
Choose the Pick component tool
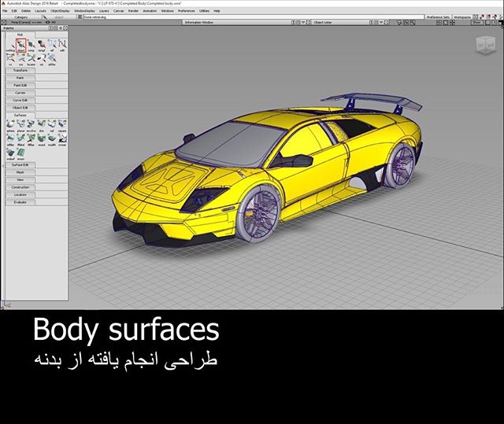31,46
